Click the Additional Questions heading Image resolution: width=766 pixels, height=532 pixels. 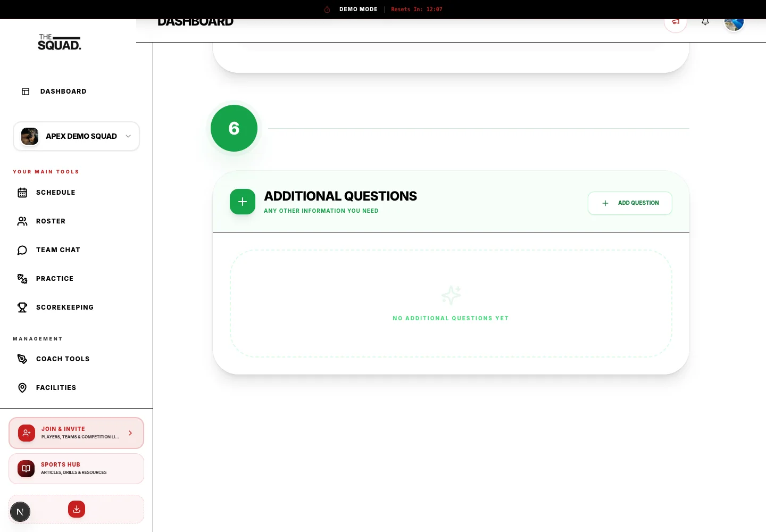coord(340,196)
